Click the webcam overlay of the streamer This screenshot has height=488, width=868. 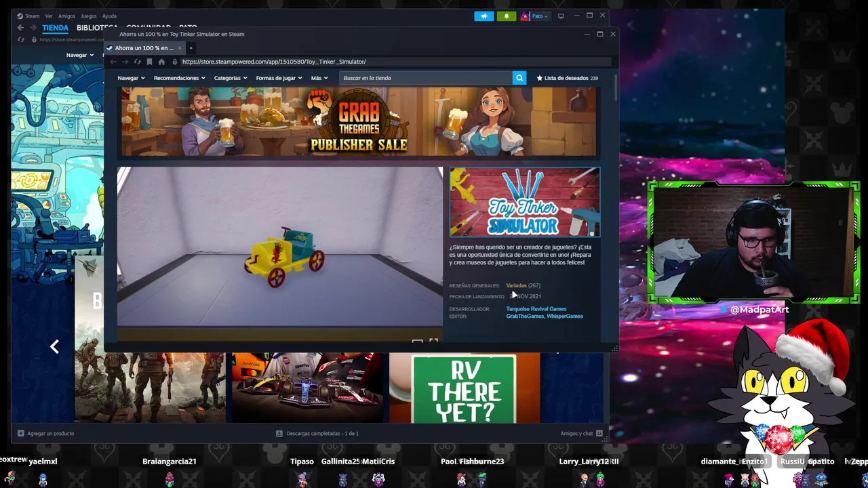pos(753,242)
